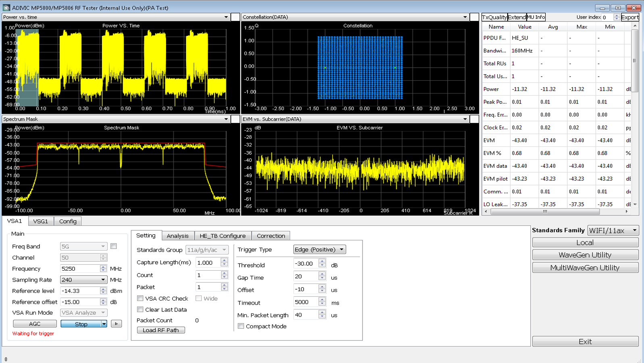Click the square button beside Constellation(DATA) dropdown
The width and height of the screenshot is (644, 363).
(474, 17)
